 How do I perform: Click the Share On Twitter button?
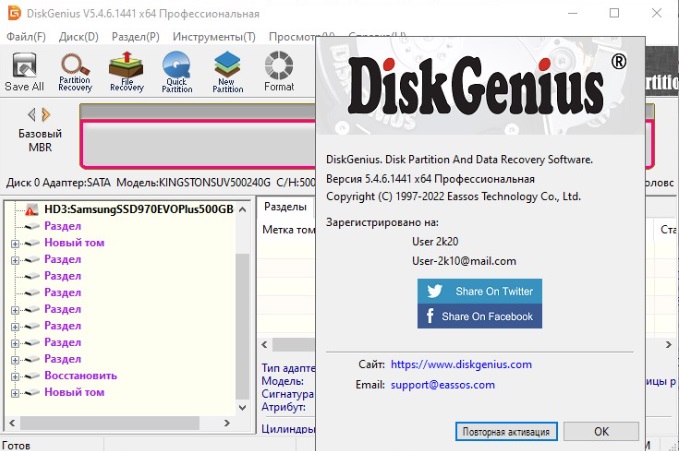tap(481, 291)
